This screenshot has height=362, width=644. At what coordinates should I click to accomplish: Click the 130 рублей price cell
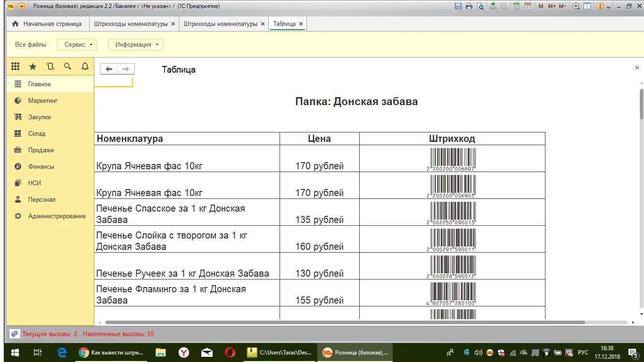[320, 266]
